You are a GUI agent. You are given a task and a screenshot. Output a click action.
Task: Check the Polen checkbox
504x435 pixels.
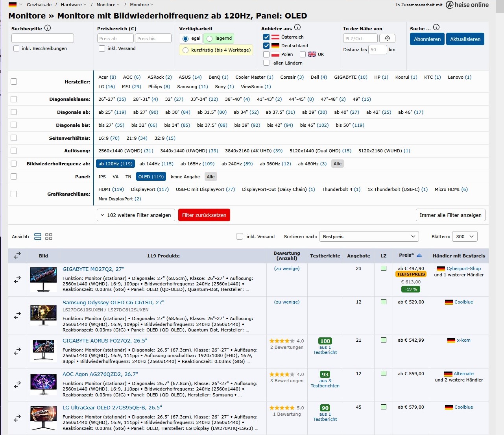[x=266, y=54]
